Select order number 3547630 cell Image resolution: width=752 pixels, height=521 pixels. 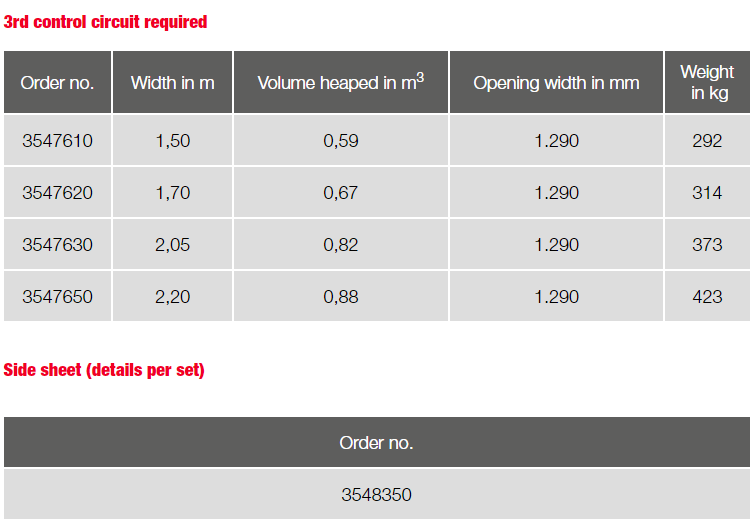58,245
